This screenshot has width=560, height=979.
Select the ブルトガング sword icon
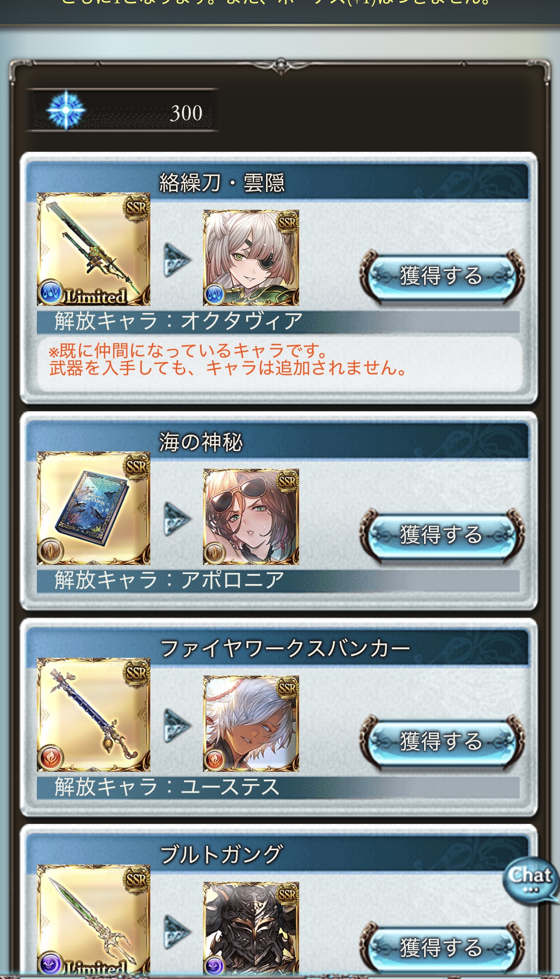pos(93,920)
